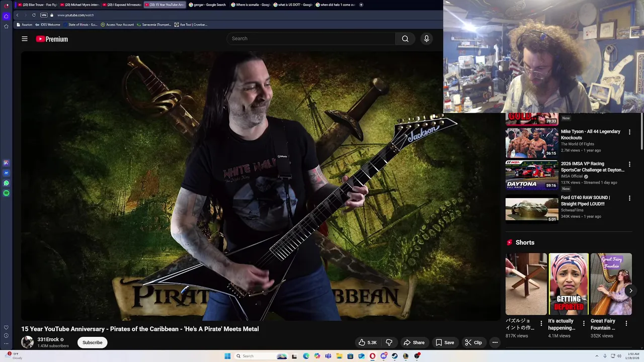Switch to Elise Trouw Foo Fighters tab

37,5
